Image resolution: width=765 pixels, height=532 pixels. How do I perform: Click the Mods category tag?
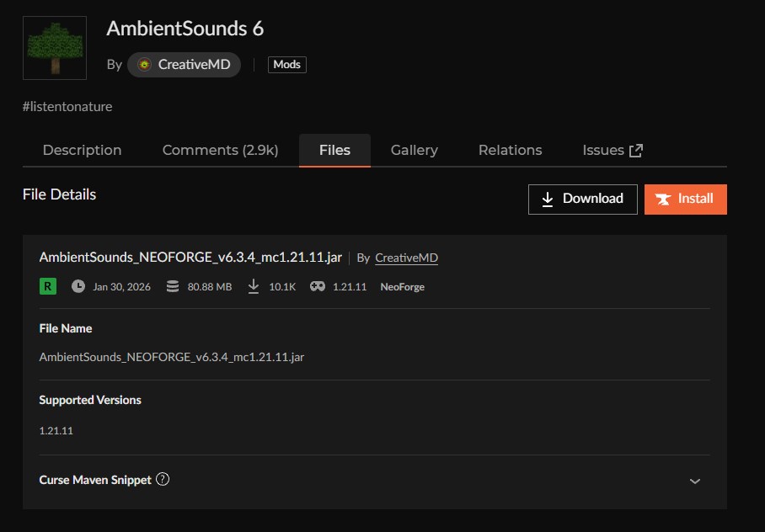(286, 65)
